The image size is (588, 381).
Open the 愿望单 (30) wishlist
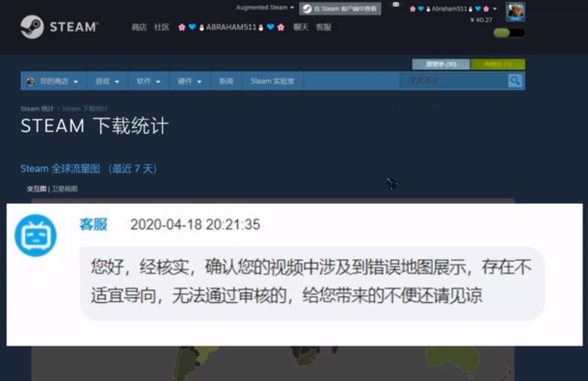pos(441,64)
